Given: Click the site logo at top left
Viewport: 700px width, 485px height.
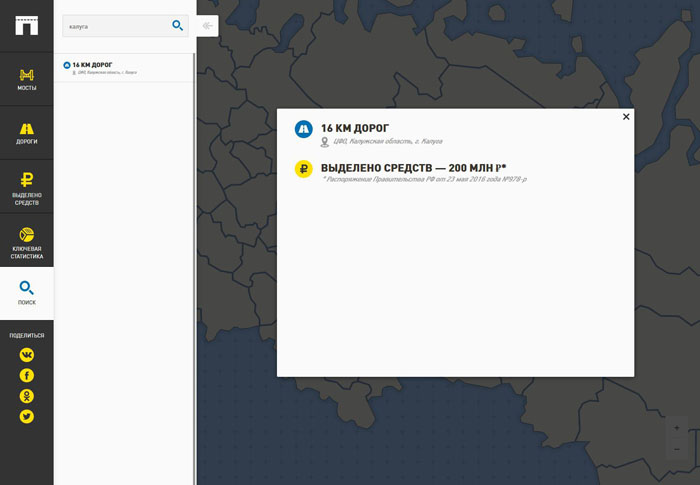Looking at the screenshot, I should pyautogui.click(x=26, y=25).
